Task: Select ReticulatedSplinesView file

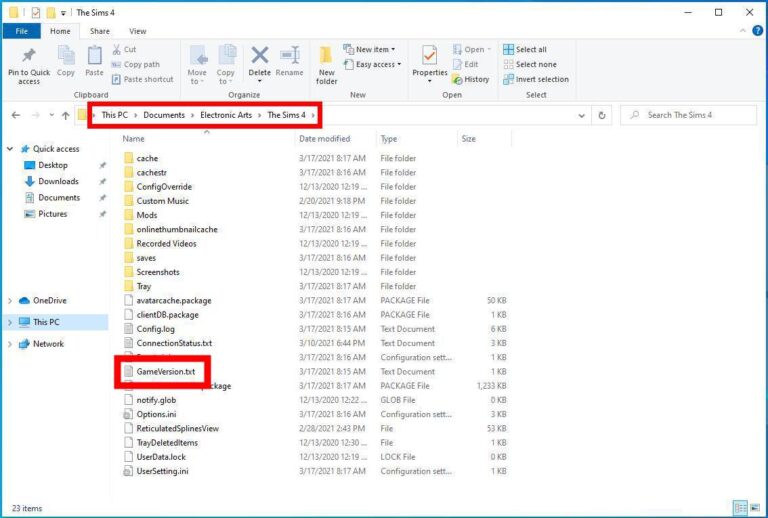Action: (177, 428)
